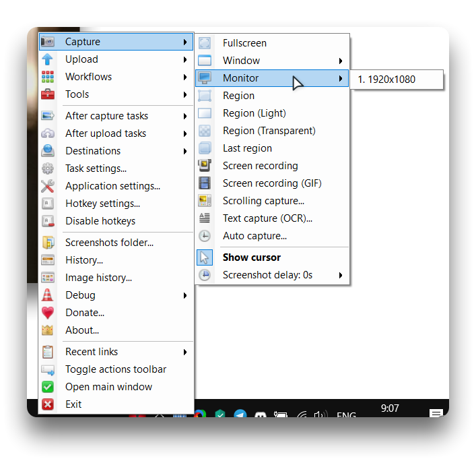The width and height of the screenshot is (476, 461).
Task: Select Last region
Action: pyautogui.click(x=272, y=148)
